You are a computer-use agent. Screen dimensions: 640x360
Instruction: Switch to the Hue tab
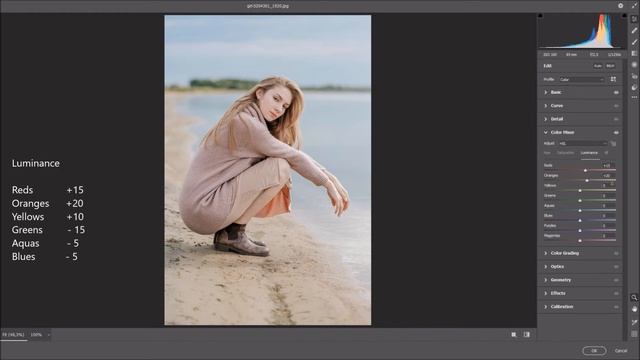[547, 153]
